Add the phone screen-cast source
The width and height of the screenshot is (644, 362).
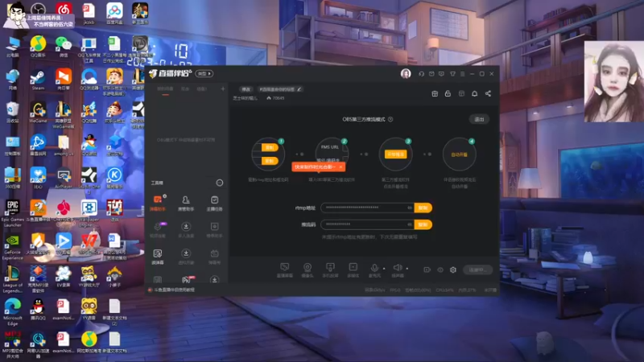pyautogui.click(x=330, y=270)
